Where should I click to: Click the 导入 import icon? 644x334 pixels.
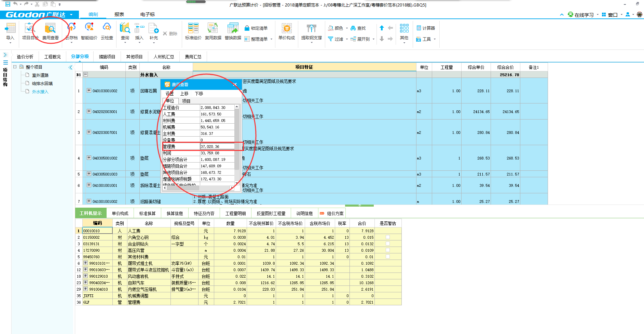[10, 29]
